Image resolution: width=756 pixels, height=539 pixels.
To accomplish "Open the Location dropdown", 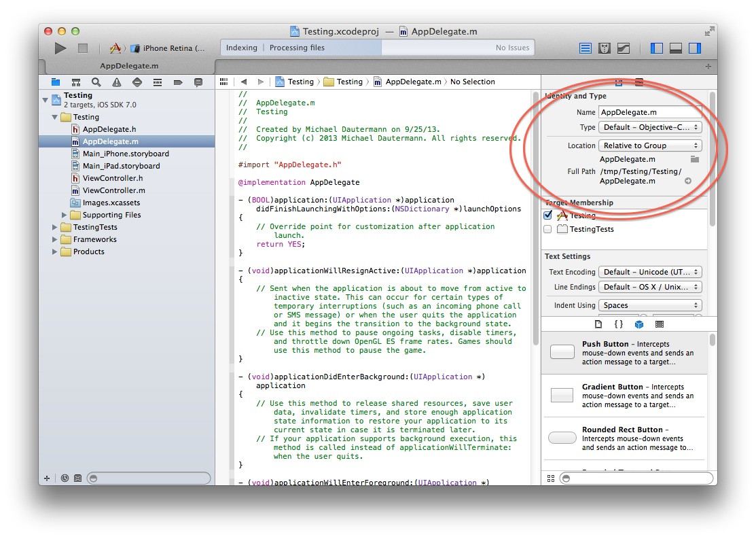I will point(650,145).
